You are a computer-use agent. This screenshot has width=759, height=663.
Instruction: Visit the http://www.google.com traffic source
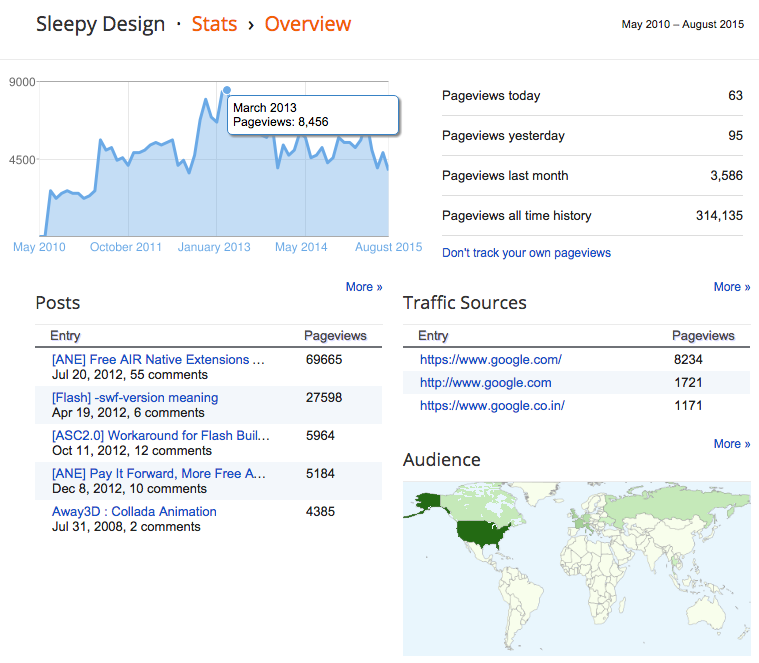(485, 383)
